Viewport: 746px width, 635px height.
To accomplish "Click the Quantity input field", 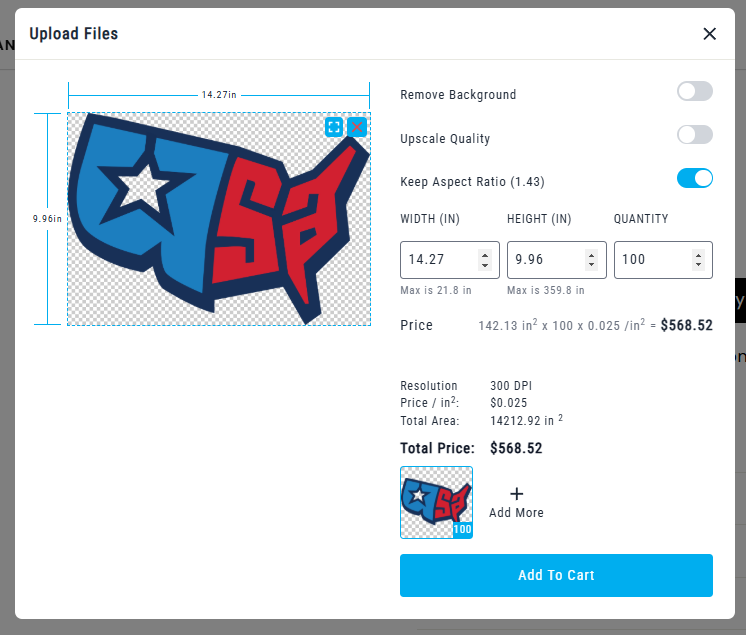I will point(663,260).
